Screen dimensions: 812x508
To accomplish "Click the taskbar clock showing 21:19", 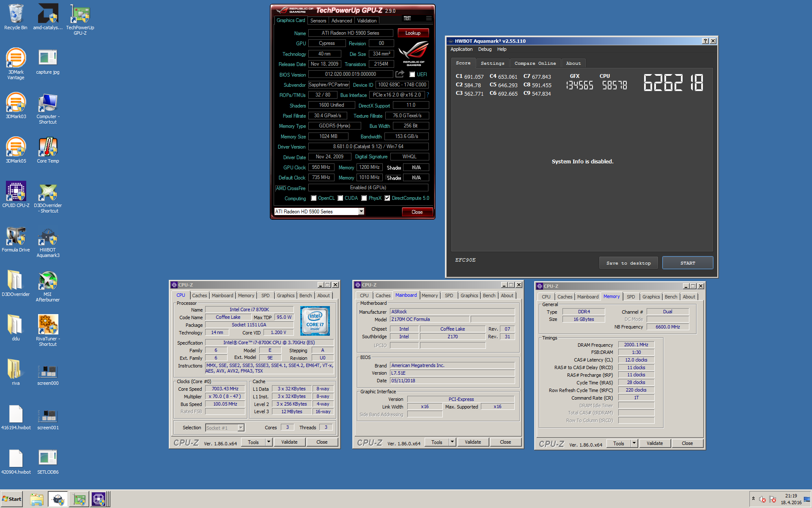I will [x=791, y=499].
